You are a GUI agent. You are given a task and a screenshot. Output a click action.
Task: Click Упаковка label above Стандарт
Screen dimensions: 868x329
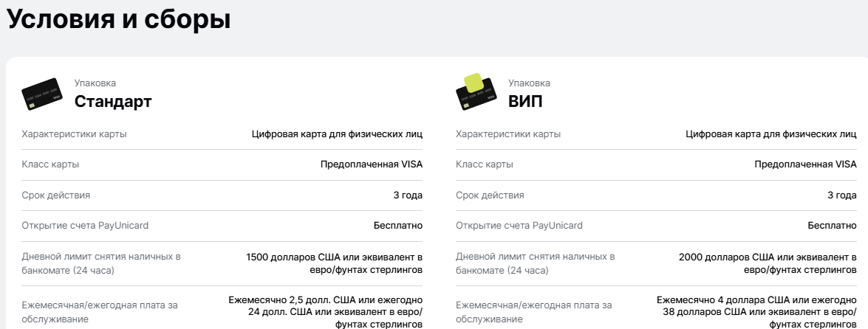tap(95, 83)
